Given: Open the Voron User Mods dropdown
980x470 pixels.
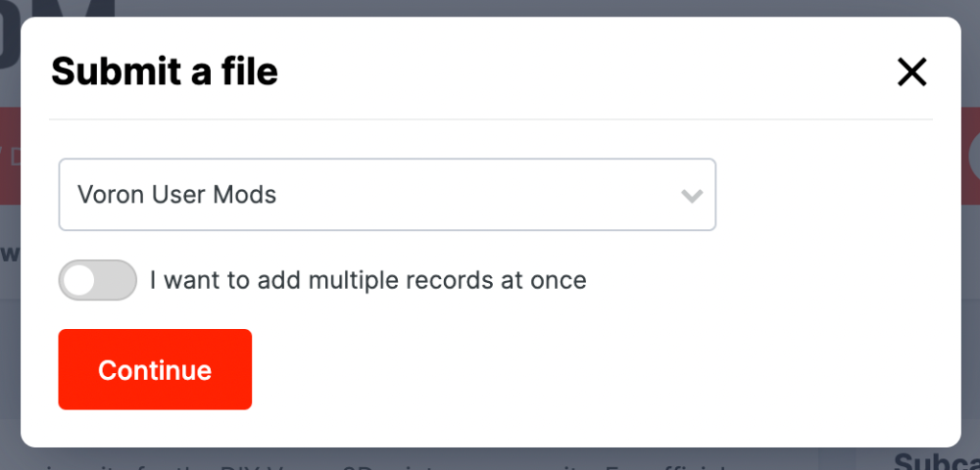Looking at the screenshot, I should [387, 195].
